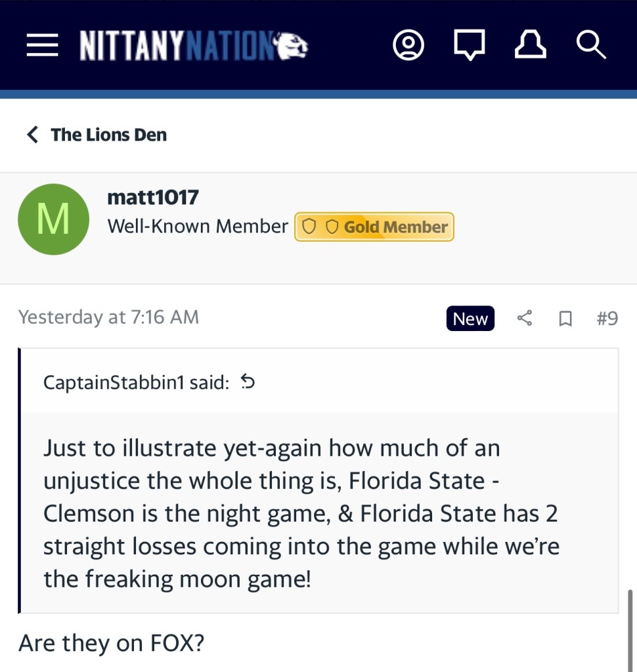Open matt1017 user profile
The width and height of the screenshot is (637, 672).
tap(152, 196)
